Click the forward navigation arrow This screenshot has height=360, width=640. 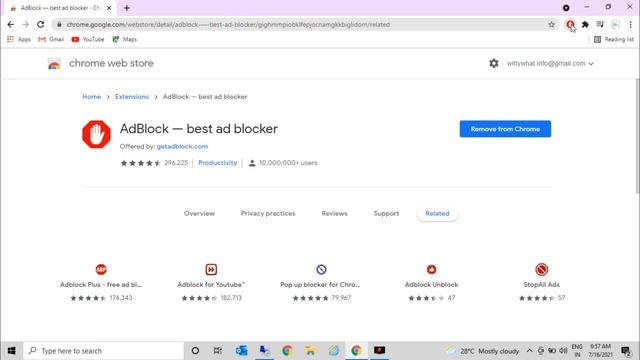[25, 24]
